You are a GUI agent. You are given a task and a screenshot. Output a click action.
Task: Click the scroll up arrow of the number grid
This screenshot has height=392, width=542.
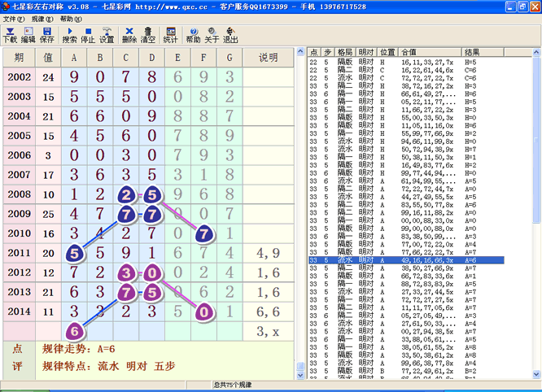coord(300,51)
